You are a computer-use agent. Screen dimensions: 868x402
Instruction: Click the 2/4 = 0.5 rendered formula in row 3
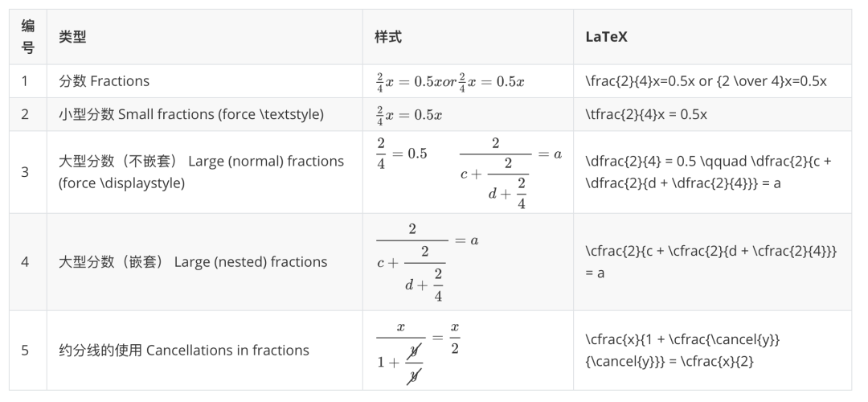pos(402,154)
